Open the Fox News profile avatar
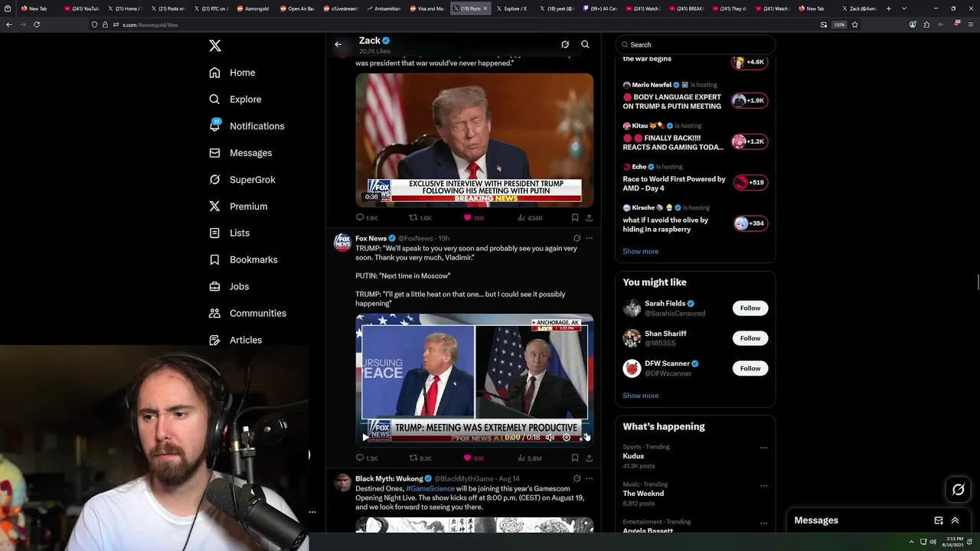The image size is (980, 551). (x=342, y=243)
